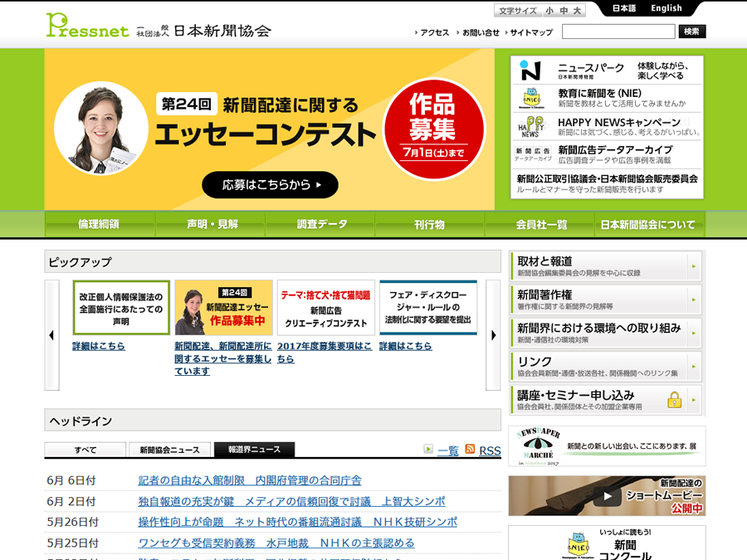Screen dimensions: 747x560
Task: Click the 6月 6日付 headline date
Action: point(71,480)
